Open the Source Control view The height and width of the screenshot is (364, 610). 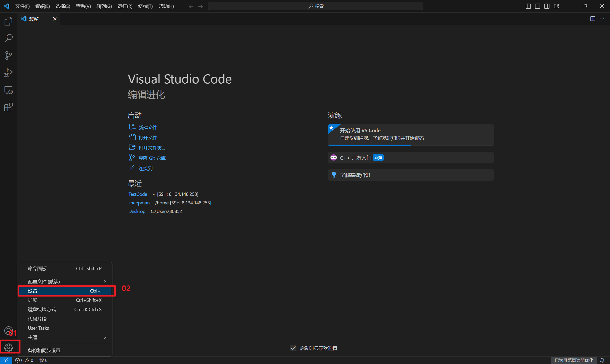pyautogui.click(x=8, y=56)
